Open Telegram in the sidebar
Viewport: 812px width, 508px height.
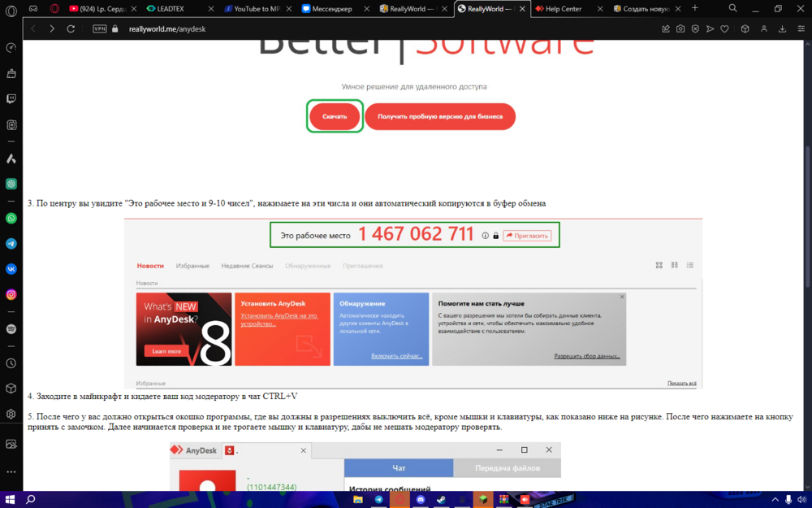(11, 244)
